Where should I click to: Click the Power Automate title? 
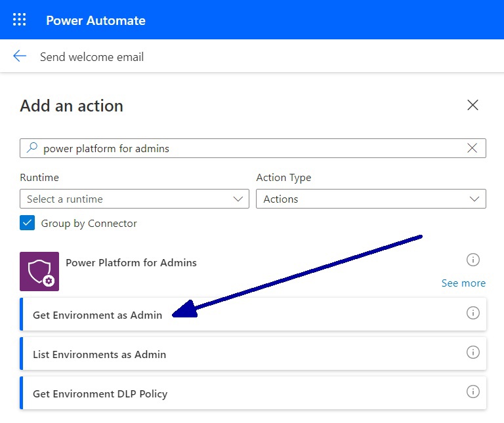(96, 20)
